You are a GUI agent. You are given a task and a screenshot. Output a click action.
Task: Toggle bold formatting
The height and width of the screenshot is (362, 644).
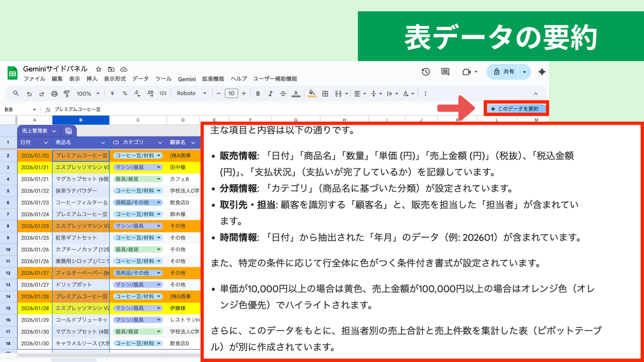(258, 94)
